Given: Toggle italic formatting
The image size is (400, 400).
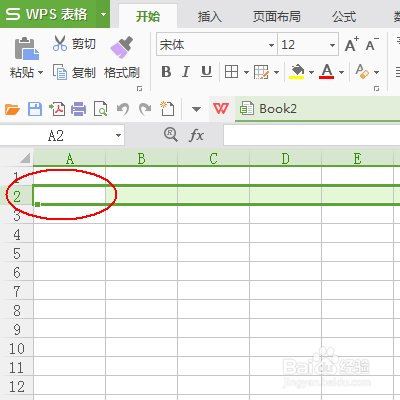Looking at the screenshot, I should tap(186, 72).
